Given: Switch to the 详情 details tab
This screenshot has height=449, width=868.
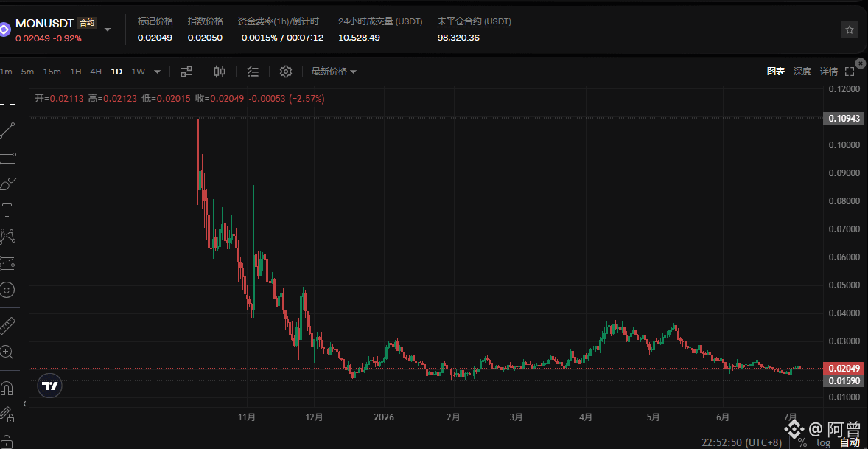Looking at the screenshot, I should coord(829,71).
